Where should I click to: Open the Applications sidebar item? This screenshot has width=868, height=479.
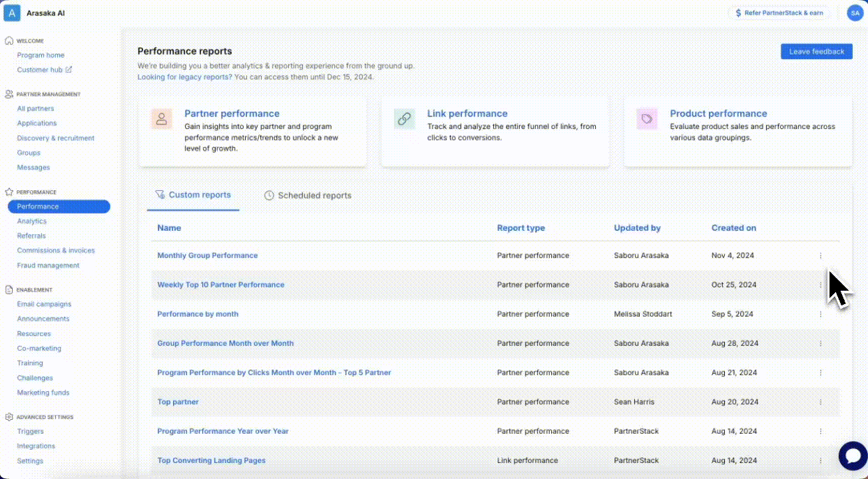(x=37, y=123)
